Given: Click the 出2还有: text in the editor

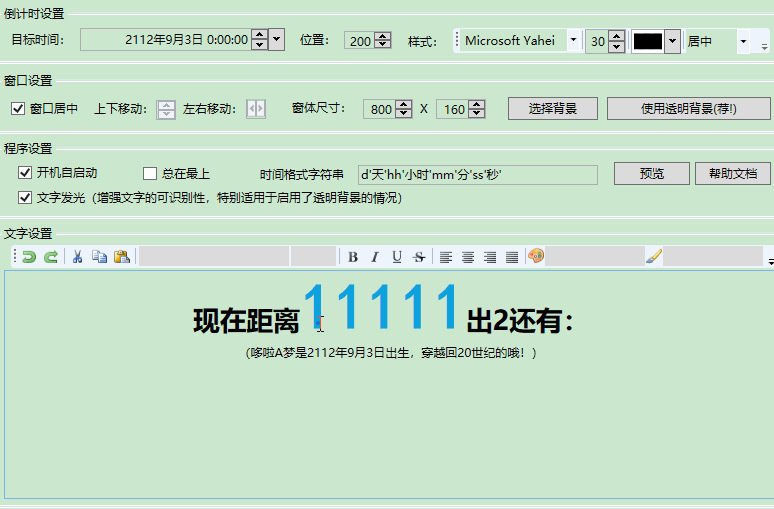Looking at the screenshot, I should (x=520, y=320).
